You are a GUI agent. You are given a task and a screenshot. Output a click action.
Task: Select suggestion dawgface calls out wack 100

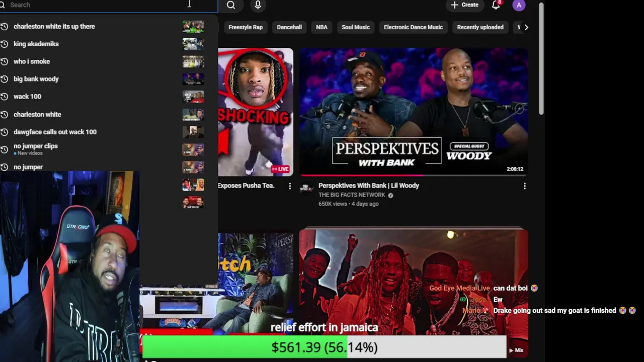click(55, 132)
